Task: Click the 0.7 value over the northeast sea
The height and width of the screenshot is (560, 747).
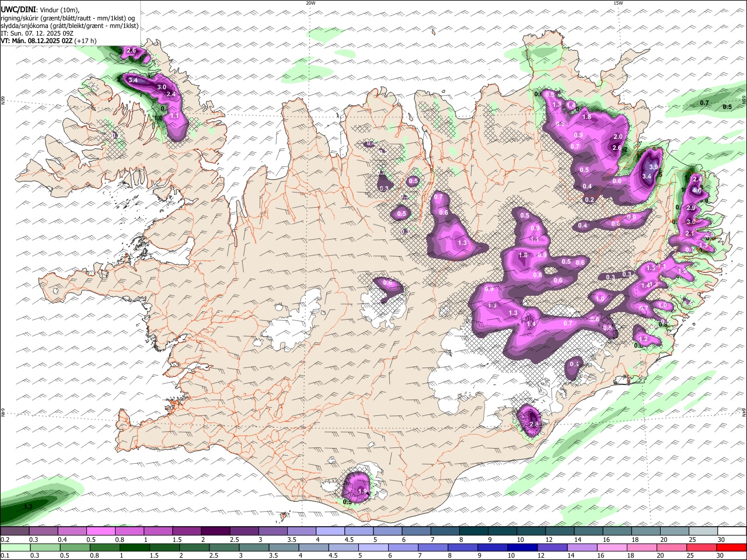Action: pos(704,103)
